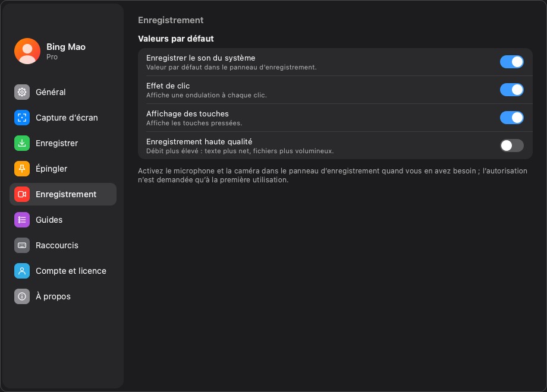
Task: Click the "Enregistrement" page heading at top
Action: point(171,20)
